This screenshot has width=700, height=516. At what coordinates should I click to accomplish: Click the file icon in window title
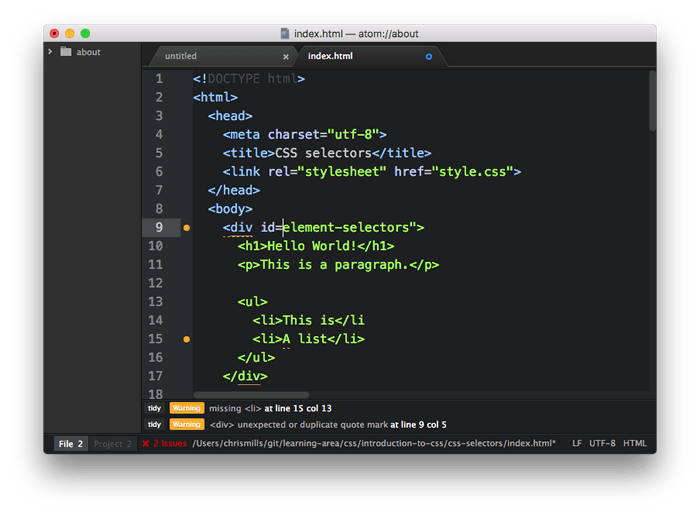point(286,33)
